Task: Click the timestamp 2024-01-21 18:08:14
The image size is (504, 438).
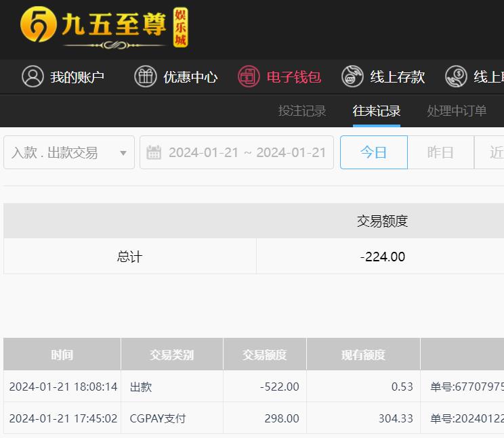Action: 63,387
